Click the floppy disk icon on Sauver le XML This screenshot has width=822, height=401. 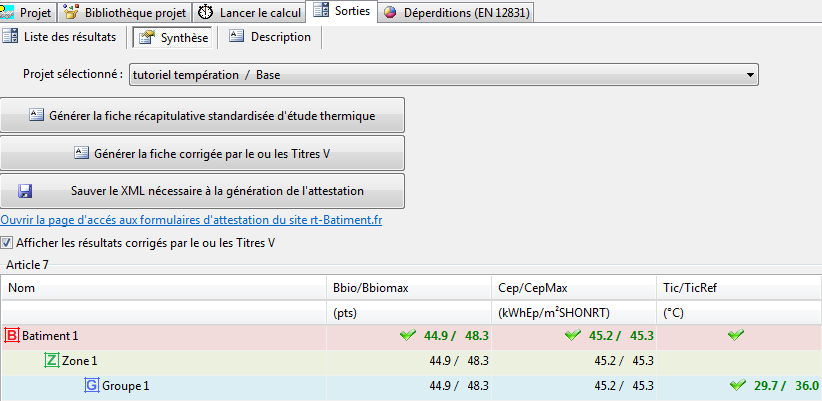click(25, 191)
